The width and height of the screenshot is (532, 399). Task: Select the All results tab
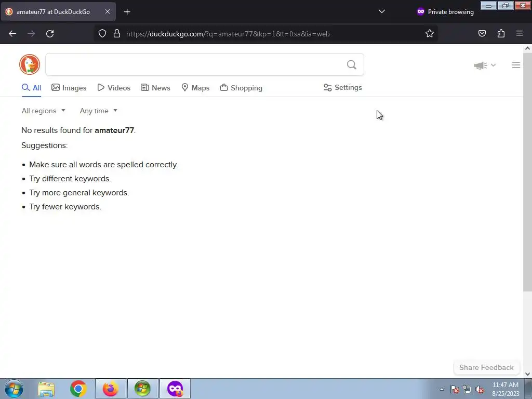[32, 88]
